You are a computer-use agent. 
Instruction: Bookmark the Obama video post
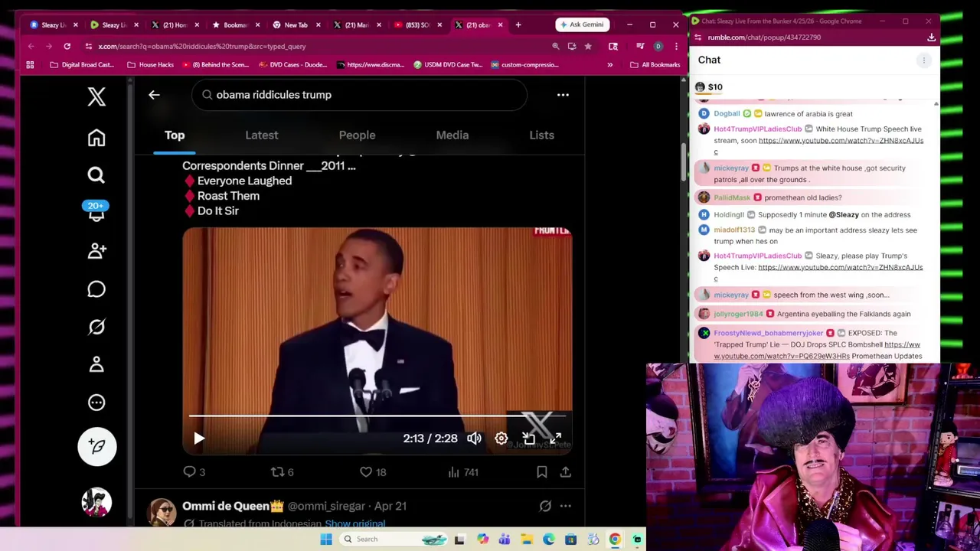click(x=541, y=472)
